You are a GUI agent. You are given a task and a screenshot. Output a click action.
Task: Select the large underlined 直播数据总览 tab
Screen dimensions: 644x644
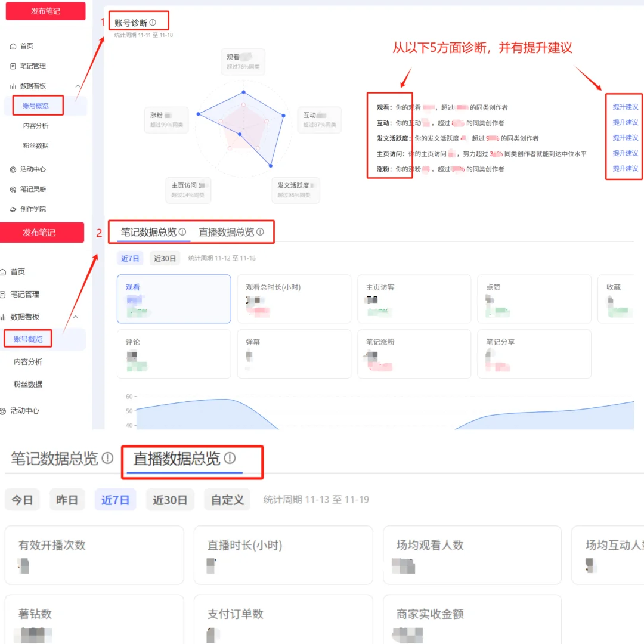(x=177, y=459)
